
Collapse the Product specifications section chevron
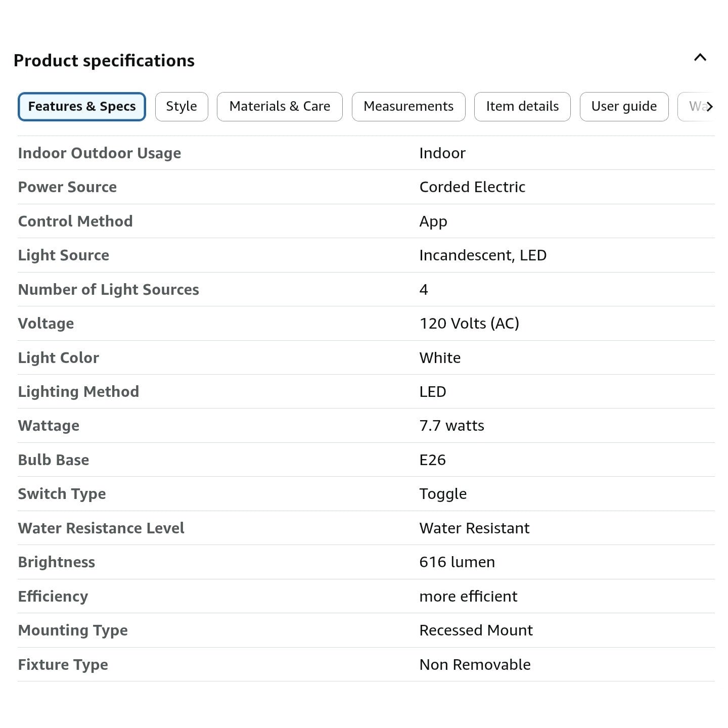click(x=700, y=58)
